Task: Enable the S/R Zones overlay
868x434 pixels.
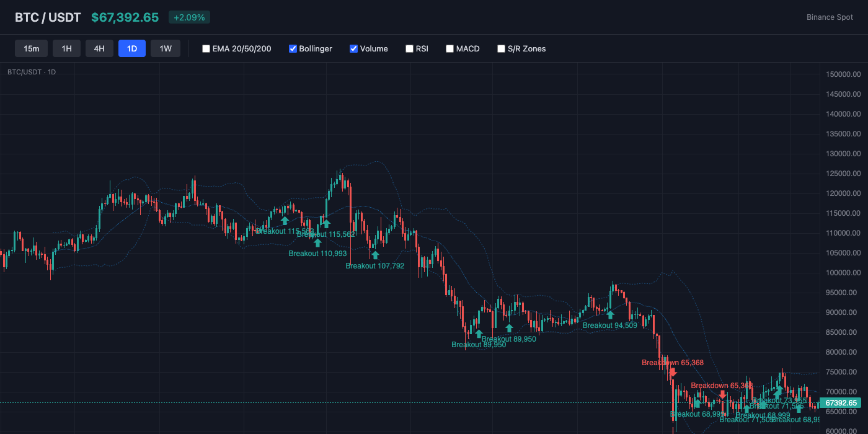Action: [501, 48]
